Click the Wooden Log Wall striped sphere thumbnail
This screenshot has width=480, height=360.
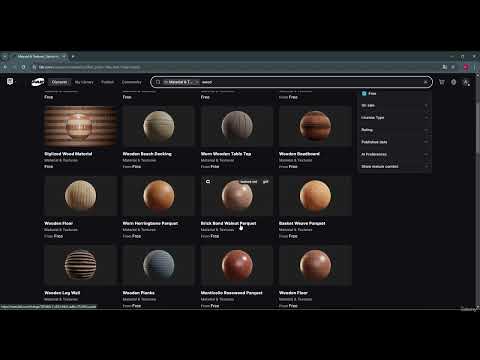click(x=80, y=265)
